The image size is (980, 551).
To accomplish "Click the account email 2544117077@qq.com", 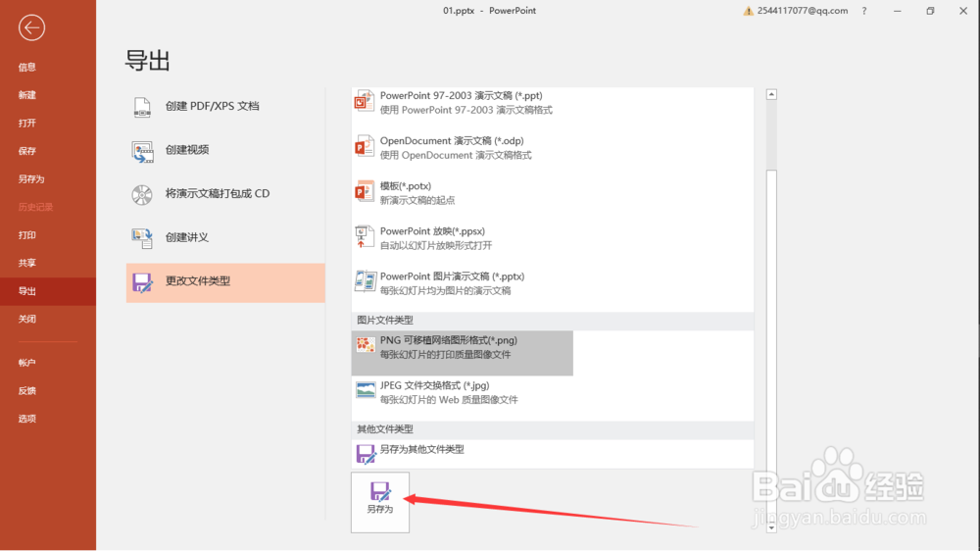I will tap(803, 11).
